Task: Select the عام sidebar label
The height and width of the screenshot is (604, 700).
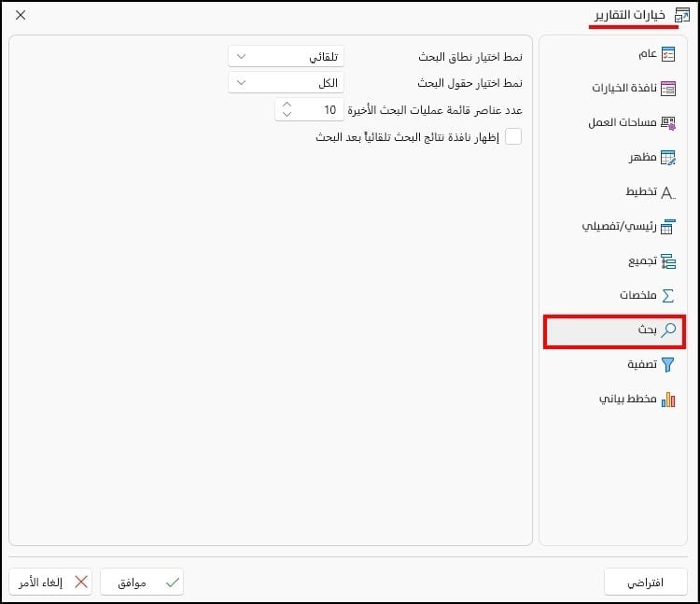Action: [x=648, y=54]
